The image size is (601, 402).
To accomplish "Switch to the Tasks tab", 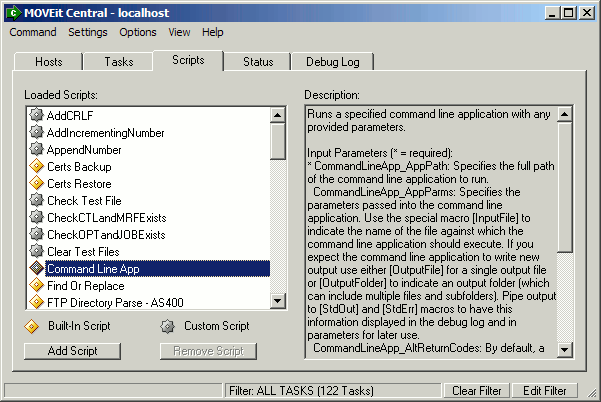I will click(119, 62).
